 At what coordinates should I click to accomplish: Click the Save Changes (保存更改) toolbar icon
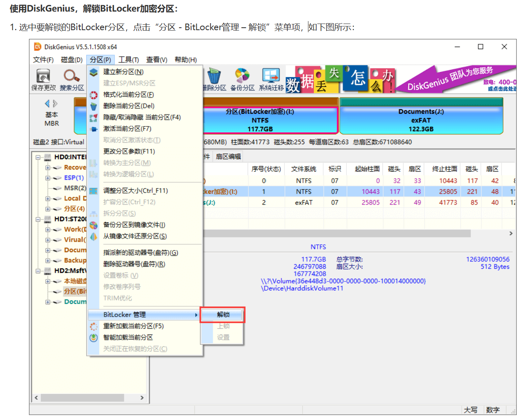pyautogui.click(x=43, y=76)
